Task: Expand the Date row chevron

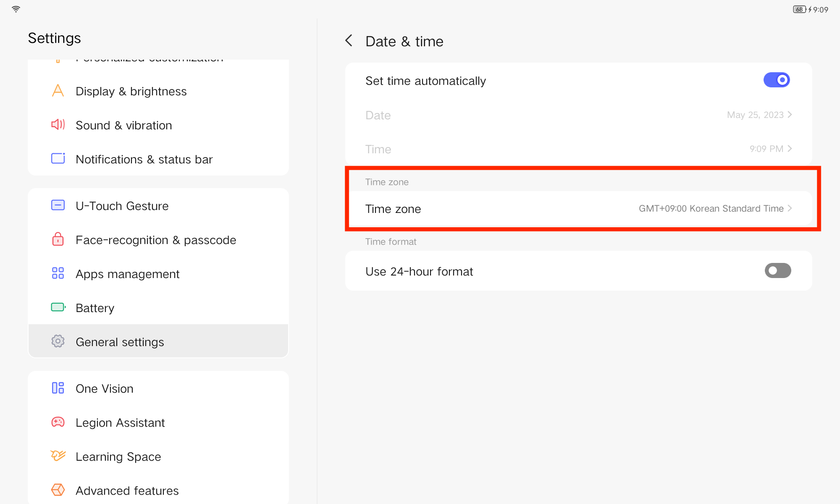Action: tap(790, 115)
